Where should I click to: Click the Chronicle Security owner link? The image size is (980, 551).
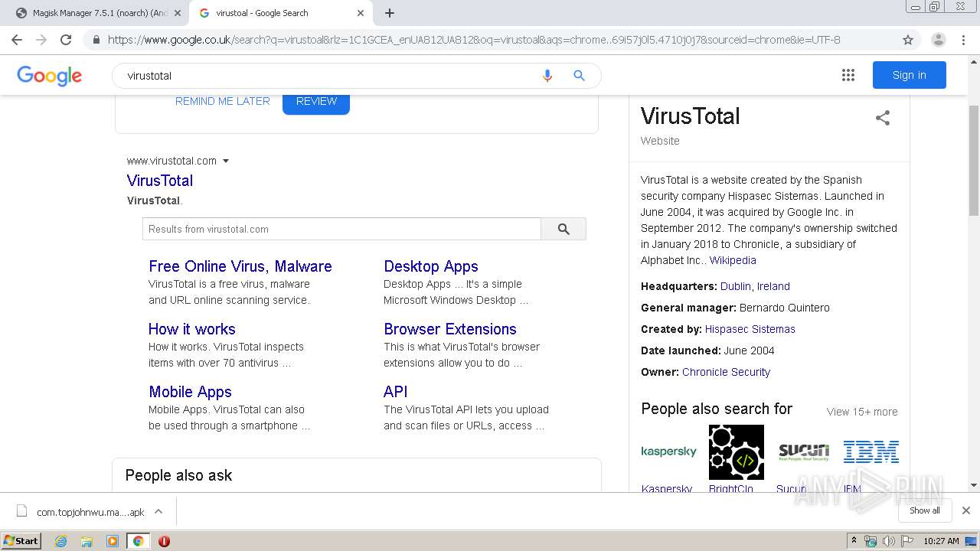click(x=726, y=372)
